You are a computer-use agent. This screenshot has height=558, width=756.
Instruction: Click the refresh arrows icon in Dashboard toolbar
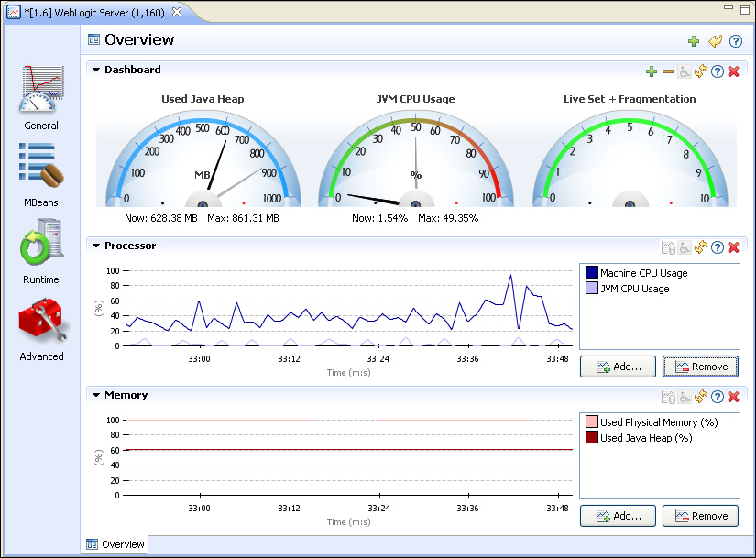(700, 71)
